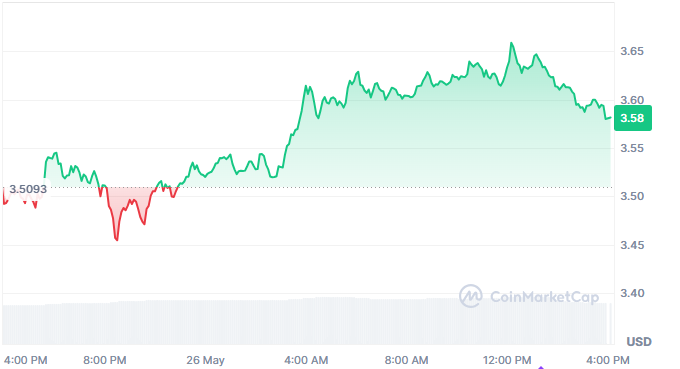Select the green 3.58 current price tag
The width and height of the screenshot is (680, 369).
(633, 118)
